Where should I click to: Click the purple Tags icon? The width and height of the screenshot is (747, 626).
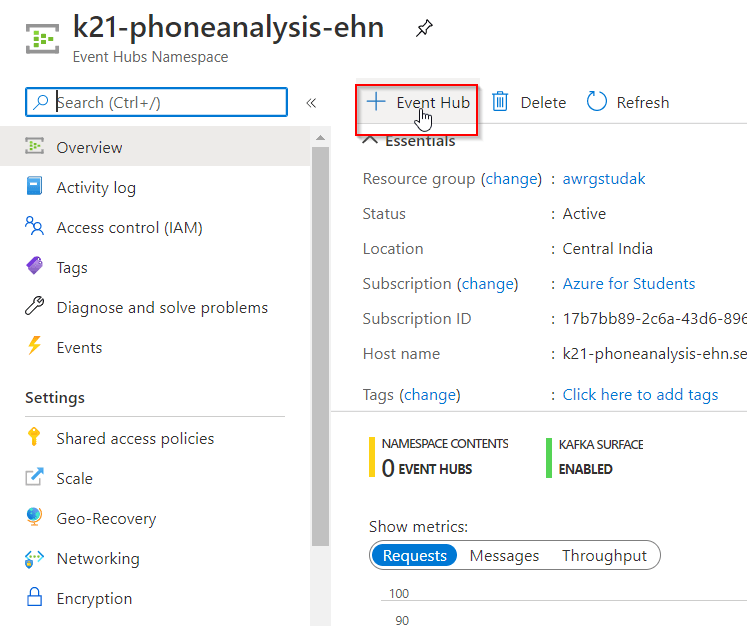coord(35,267)
